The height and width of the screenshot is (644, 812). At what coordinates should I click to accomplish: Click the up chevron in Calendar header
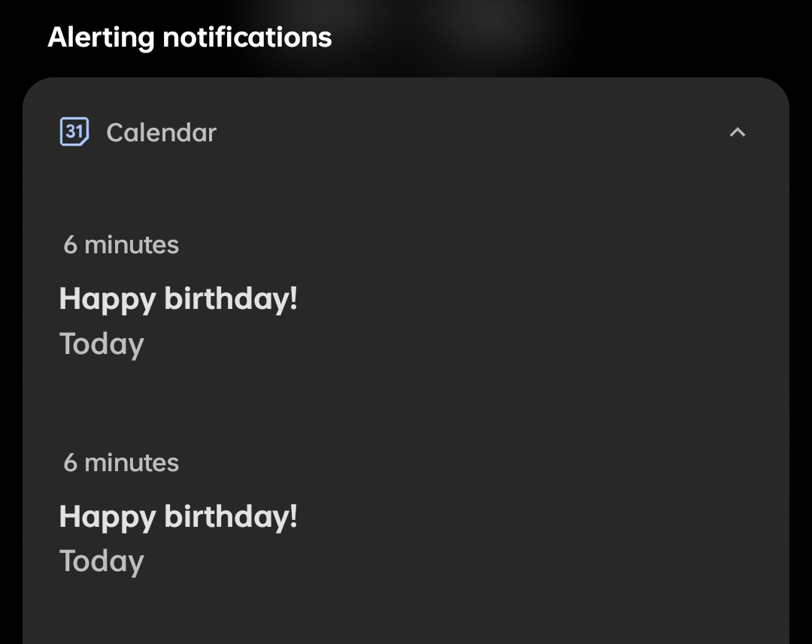[738, 132]
